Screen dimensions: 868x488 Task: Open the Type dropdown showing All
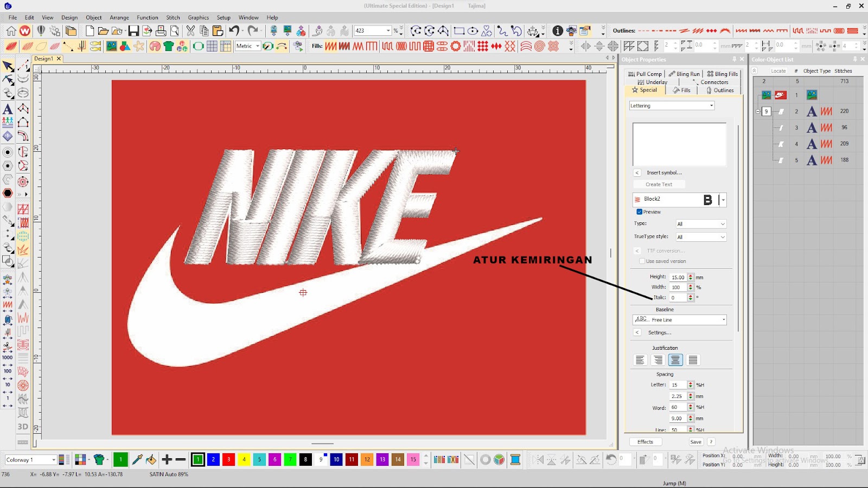[x=723, y=224]
